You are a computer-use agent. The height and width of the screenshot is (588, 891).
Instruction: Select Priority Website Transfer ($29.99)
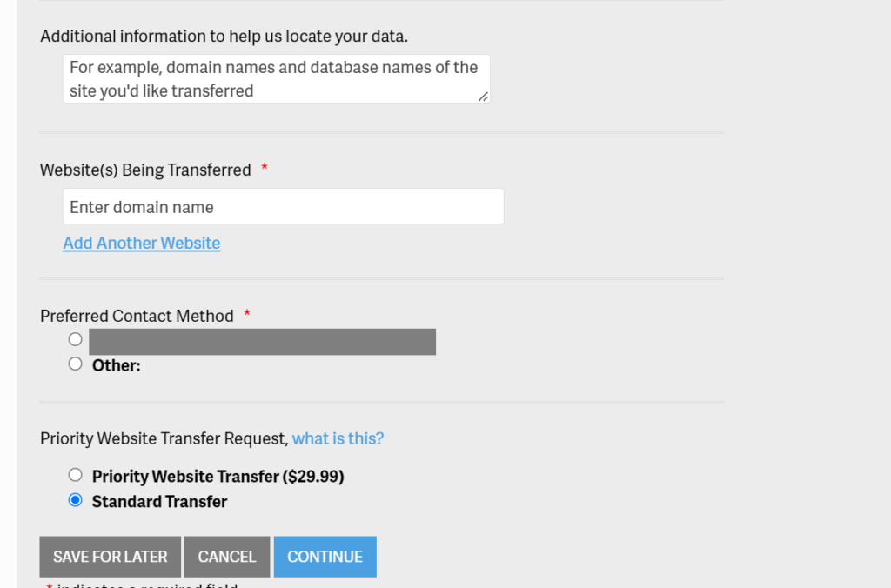pos(76,475)
